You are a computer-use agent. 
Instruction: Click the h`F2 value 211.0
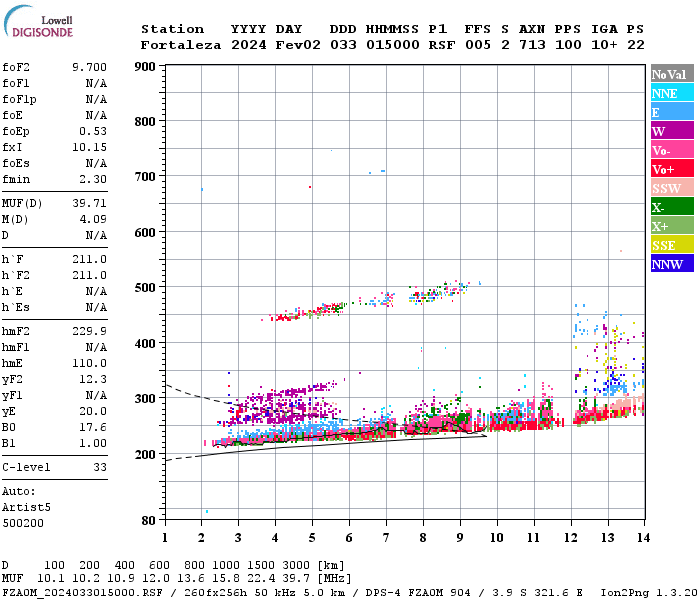(x=89, y=275)
